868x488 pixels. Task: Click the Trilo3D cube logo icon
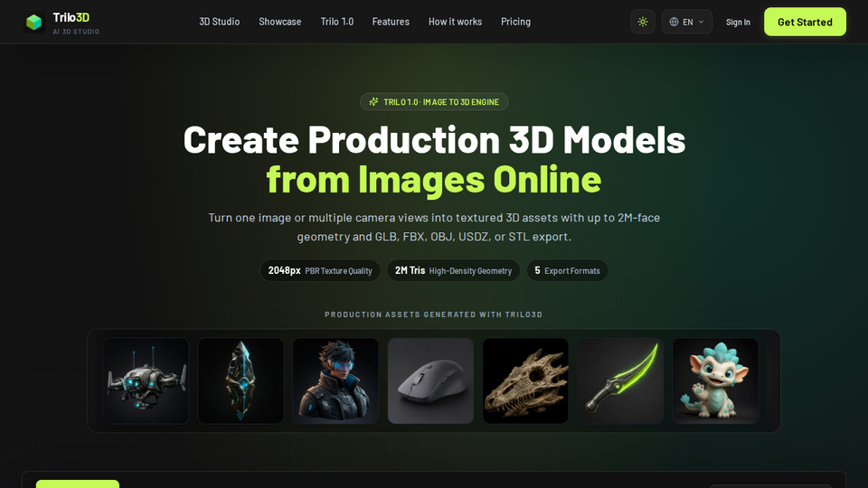[x=33, y=22]
